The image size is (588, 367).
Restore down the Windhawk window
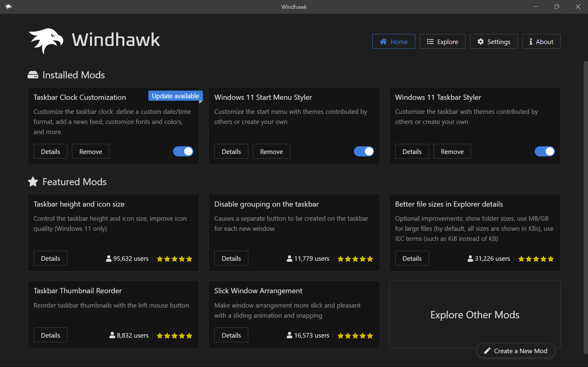[557, 7]
